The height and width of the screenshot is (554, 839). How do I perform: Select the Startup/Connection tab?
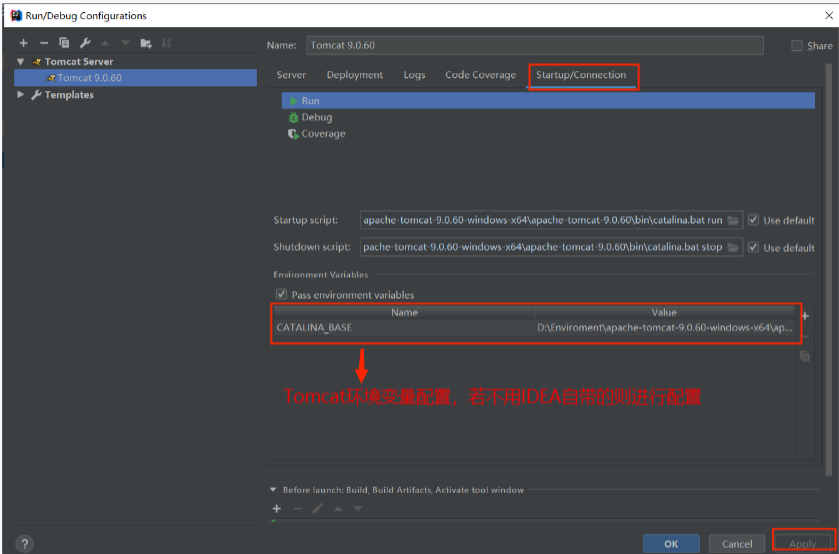pyautogui.click(x=581, y=75)
